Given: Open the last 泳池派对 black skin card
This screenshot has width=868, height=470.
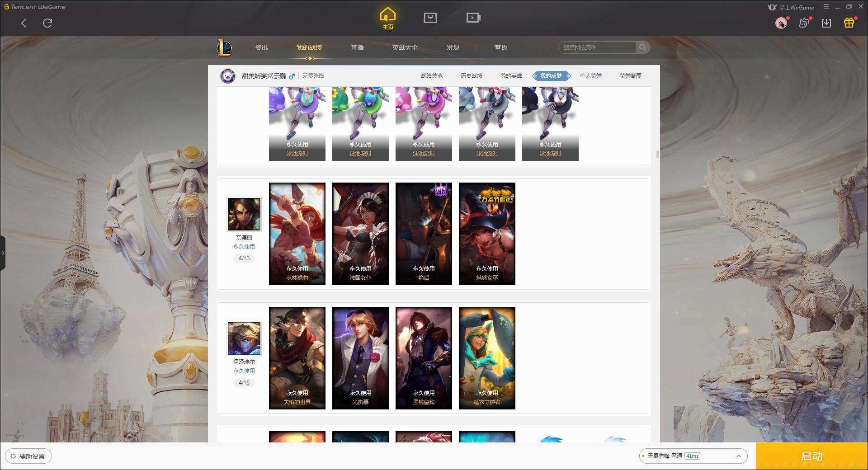Looking at the screenshot, I should click(x=550, y=124).
